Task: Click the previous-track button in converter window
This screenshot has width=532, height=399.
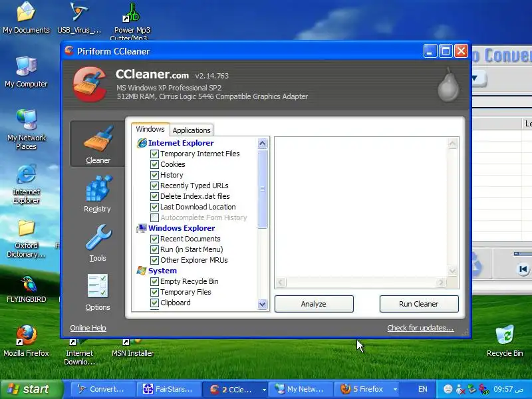Action: (x=523, y=269)
